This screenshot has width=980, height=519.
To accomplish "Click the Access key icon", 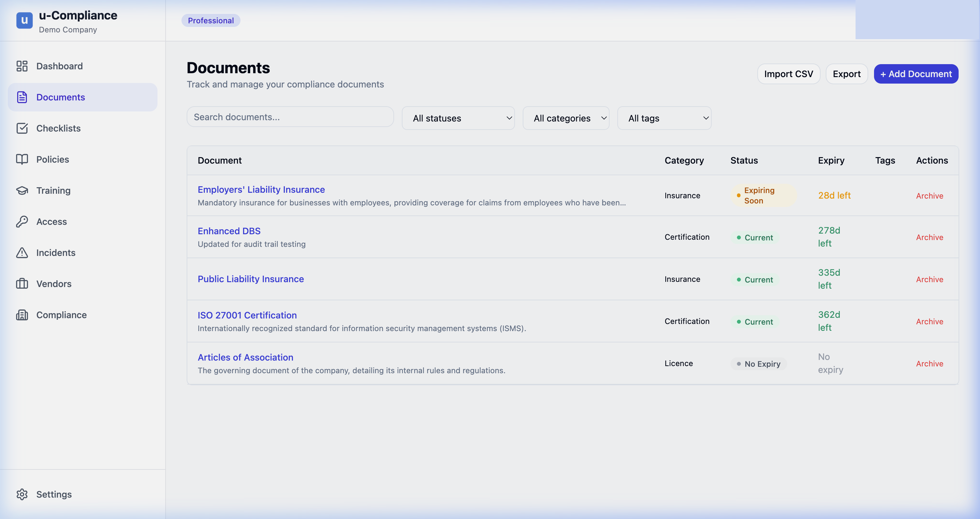I will click(x=22, y=222).
